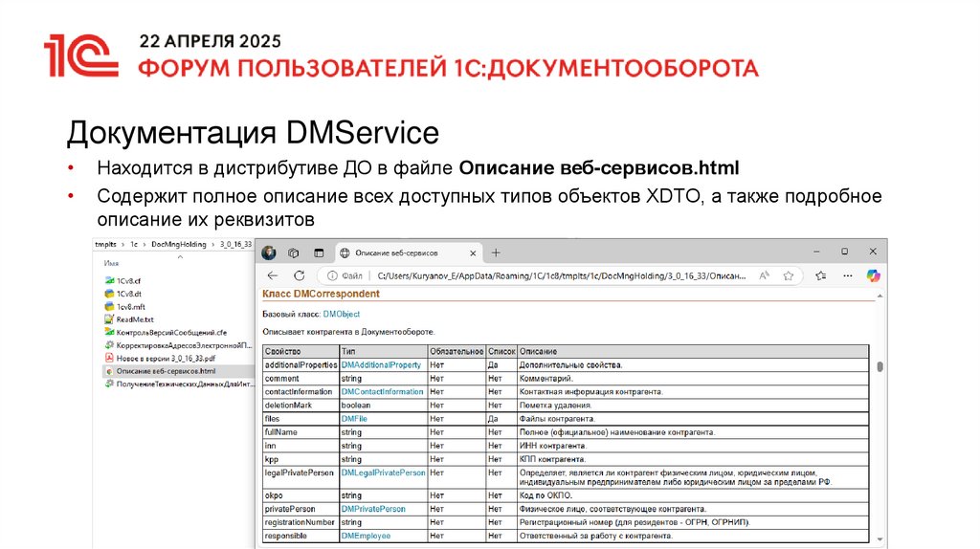Click the DocMngHolding breadcrumb in Explorer
Viewport: 980px width, 549px height.
click(x=179, y=244)
